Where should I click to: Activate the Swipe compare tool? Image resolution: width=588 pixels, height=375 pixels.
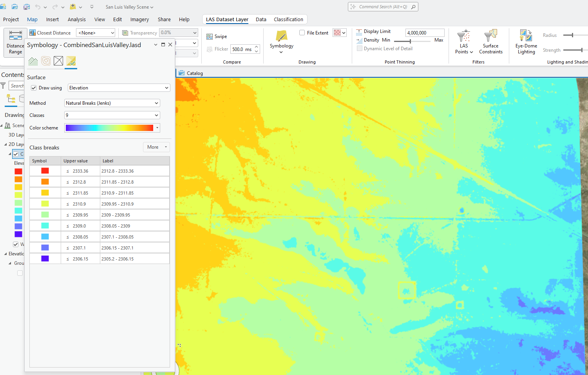coord(217,36)
